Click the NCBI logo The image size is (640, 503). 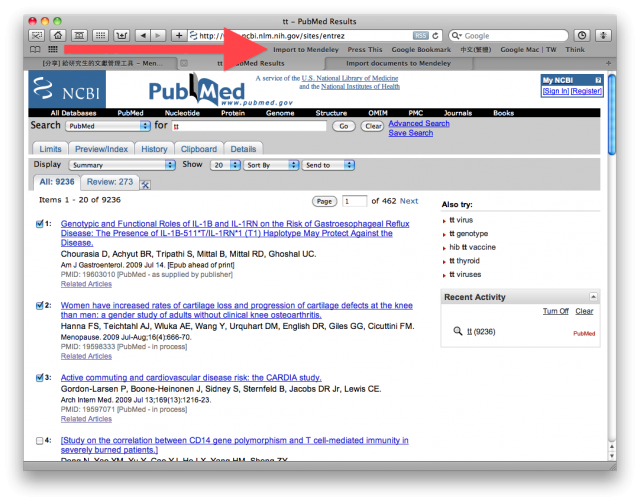tap(67, 89)
